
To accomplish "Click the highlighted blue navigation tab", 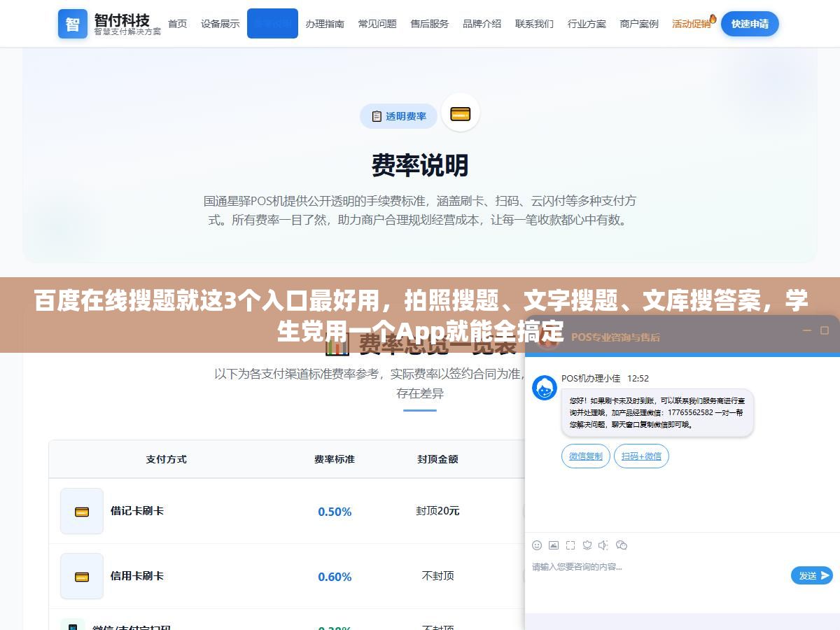I will click(272, 24).
